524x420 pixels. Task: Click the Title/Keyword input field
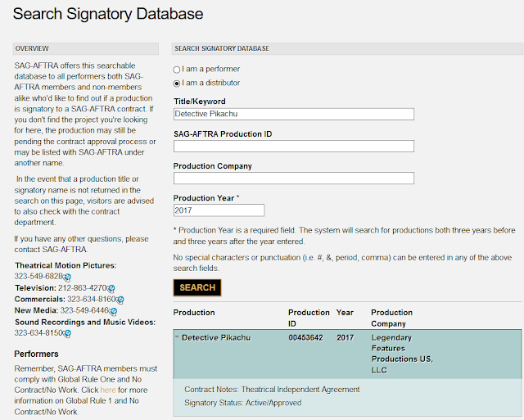pos(294,114)
